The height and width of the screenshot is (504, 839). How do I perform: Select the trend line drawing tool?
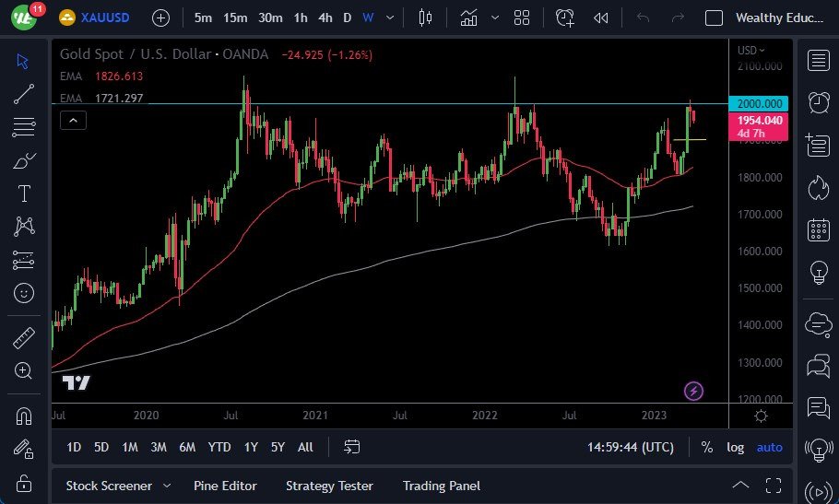[x=23, y=93]
